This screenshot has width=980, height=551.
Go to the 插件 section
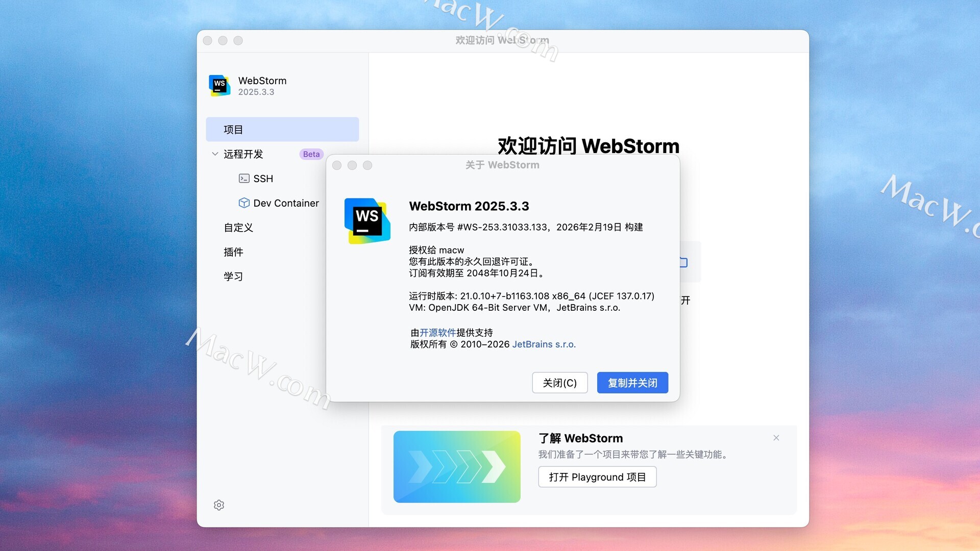[233, 252]
